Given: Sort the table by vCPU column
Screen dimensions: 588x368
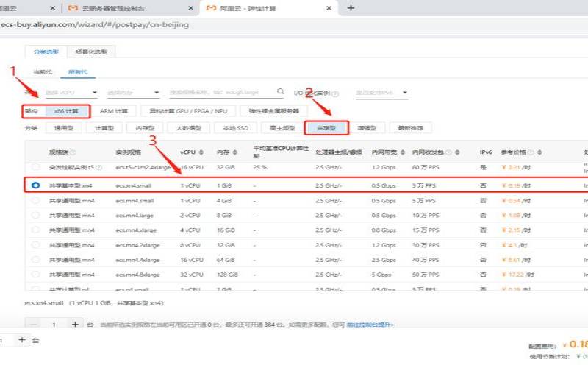Looking at the screenshot, I should coord(201,152).
